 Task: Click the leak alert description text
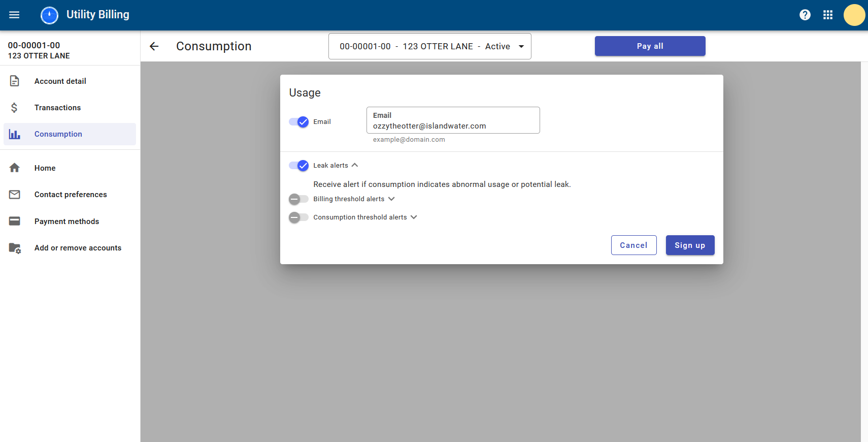442,184
